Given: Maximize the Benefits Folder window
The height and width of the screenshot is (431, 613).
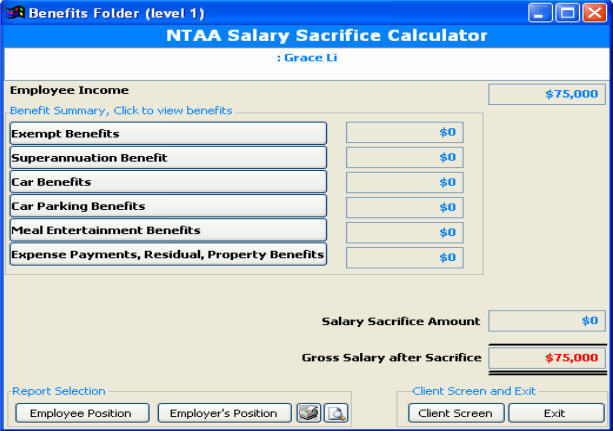Looking at the screenshot, I should [567, 14].
